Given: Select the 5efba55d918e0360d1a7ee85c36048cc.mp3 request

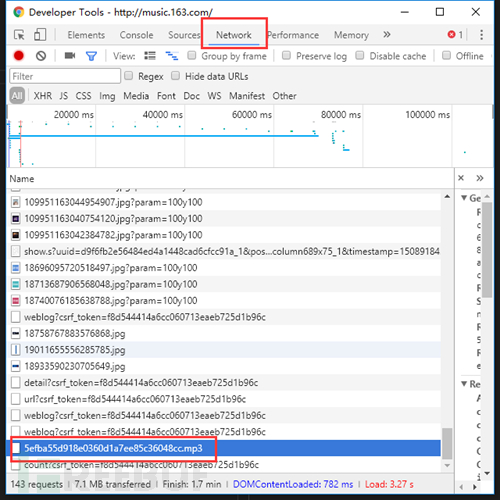Looking at the screenshot, I should 223,448.
